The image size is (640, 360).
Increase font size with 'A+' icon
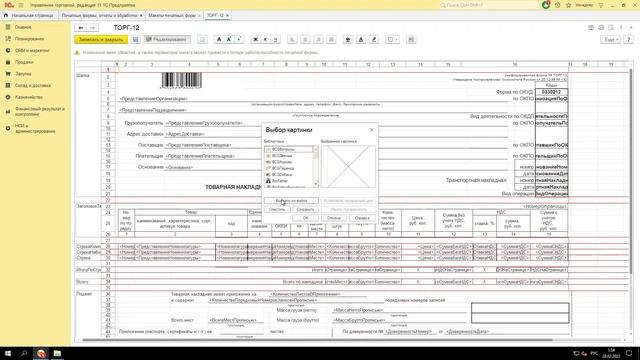[229, 40]
